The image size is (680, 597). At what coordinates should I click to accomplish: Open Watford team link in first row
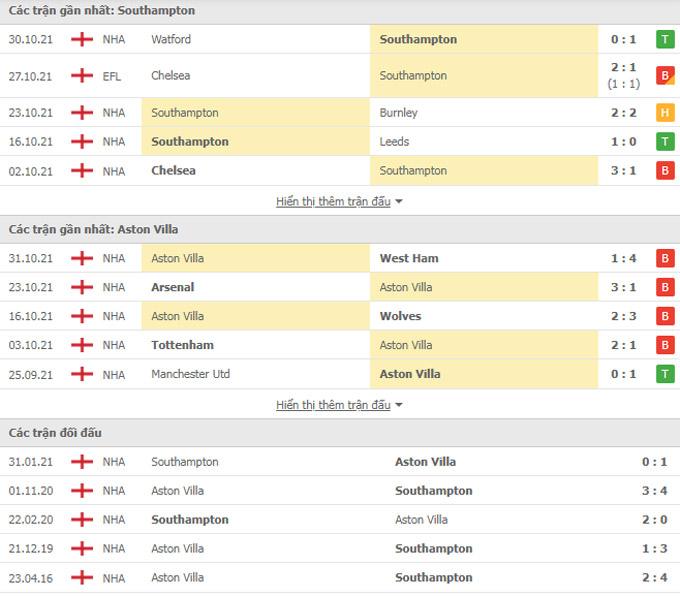[x=171, y=39]
